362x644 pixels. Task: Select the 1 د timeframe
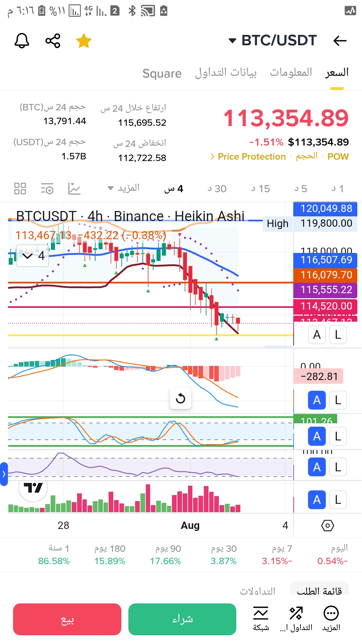(338, 189)
